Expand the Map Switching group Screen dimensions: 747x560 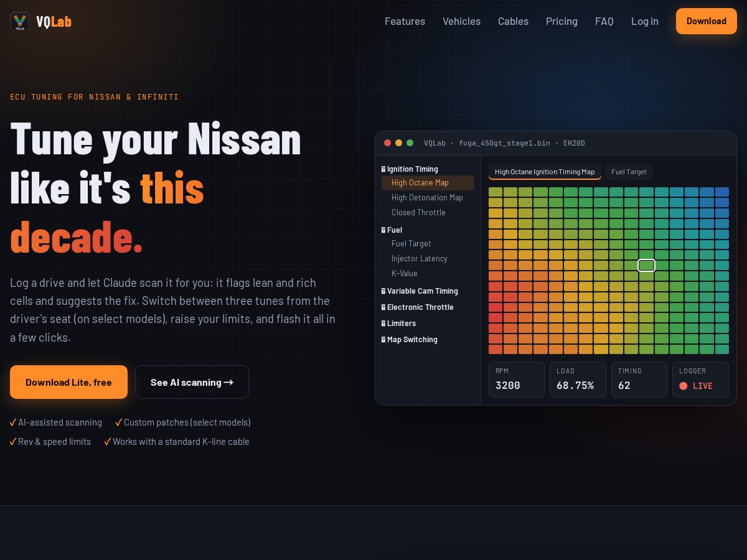[409, 340]
